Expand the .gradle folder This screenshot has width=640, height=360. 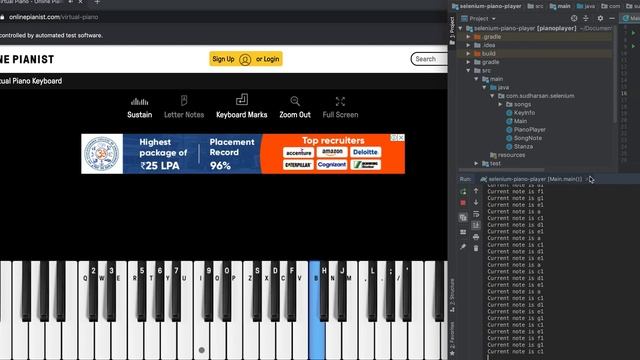[469, 37]
